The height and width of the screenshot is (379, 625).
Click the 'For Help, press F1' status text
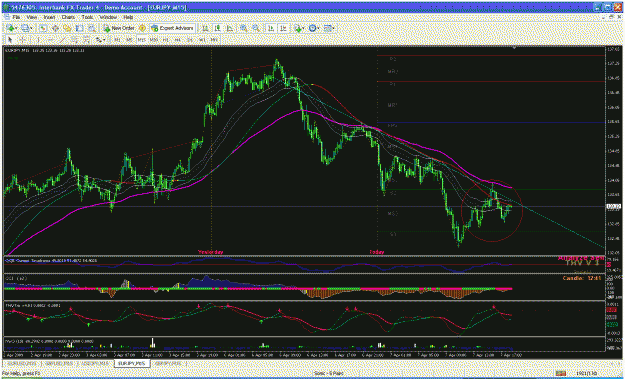click(x=21, y=373)
